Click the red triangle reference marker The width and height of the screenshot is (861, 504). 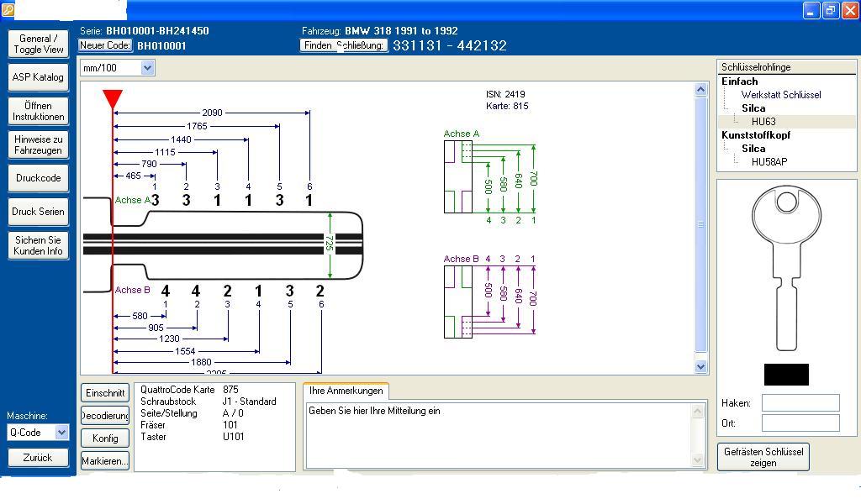point(113,98)
